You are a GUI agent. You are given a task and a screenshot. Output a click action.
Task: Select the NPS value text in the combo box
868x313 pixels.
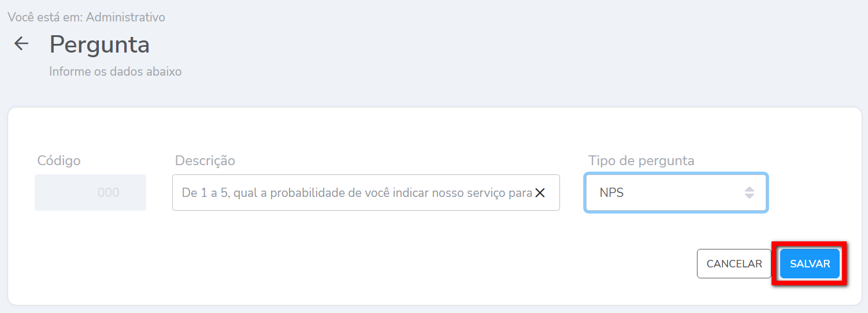[x=612, y=193]
